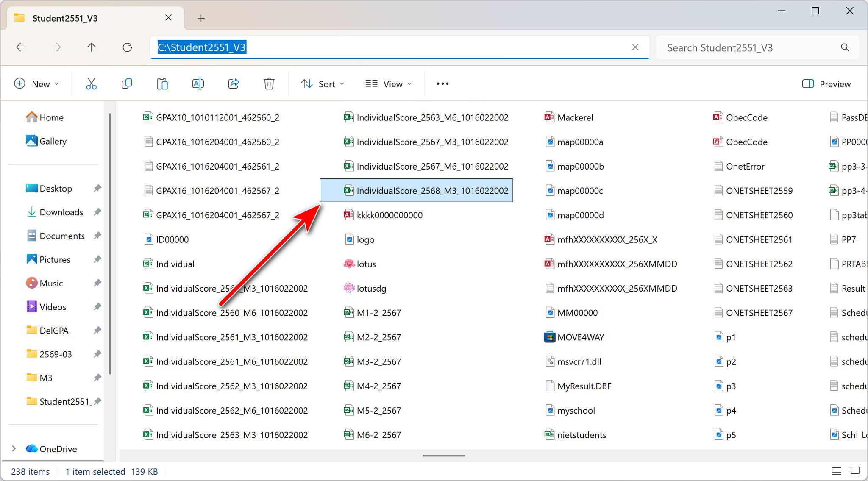
Task: Switch to large thumbnails view icon
Action: point(855,471)
